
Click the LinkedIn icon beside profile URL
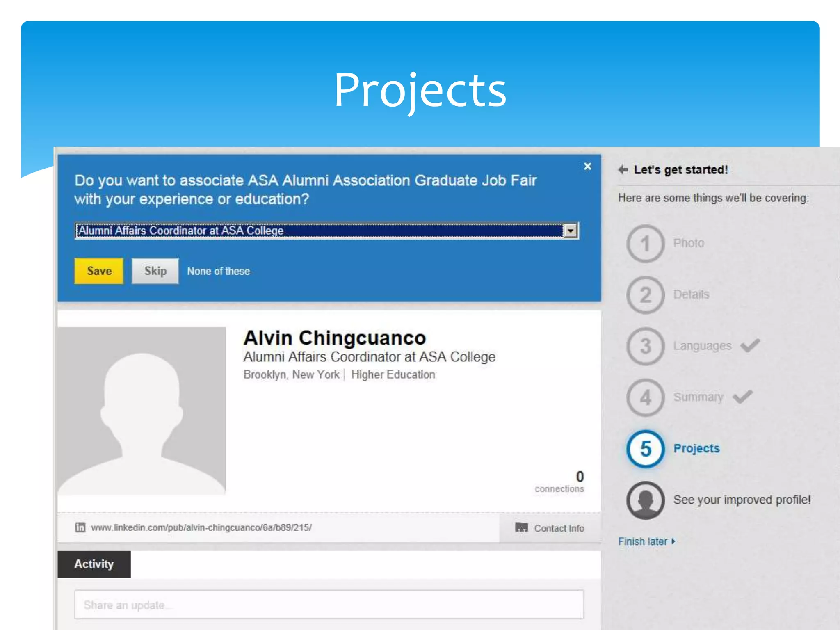(80, 527)
